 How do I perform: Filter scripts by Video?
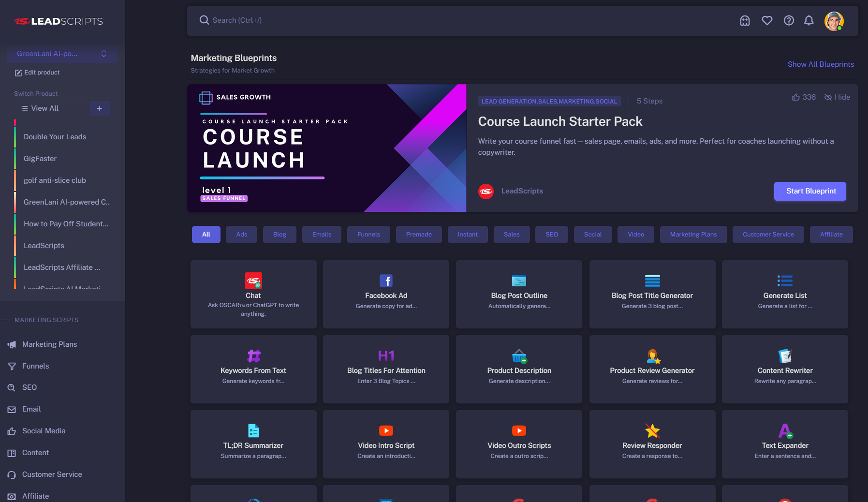pos(636,235)
